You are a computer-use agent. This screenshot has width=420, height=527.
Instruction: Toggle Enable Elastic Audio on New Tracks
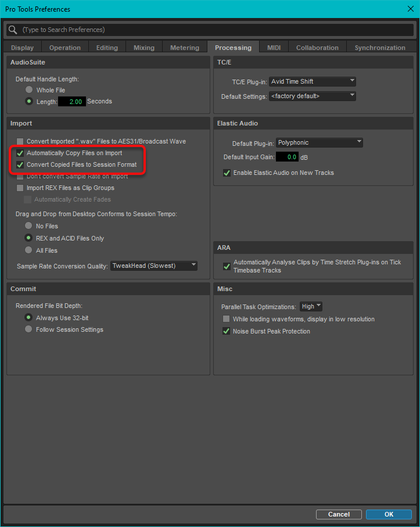[x=227, y=173]
